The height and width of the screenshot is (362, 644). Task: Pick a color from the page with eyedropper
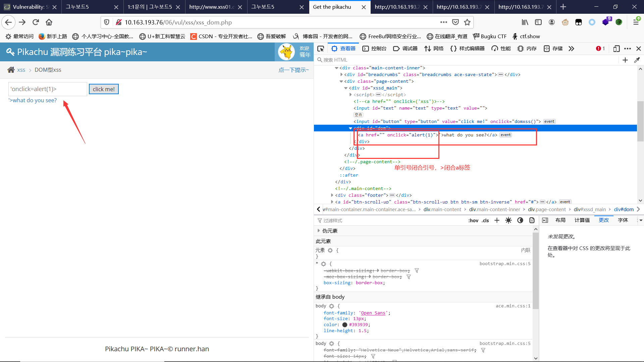[637, 60]
